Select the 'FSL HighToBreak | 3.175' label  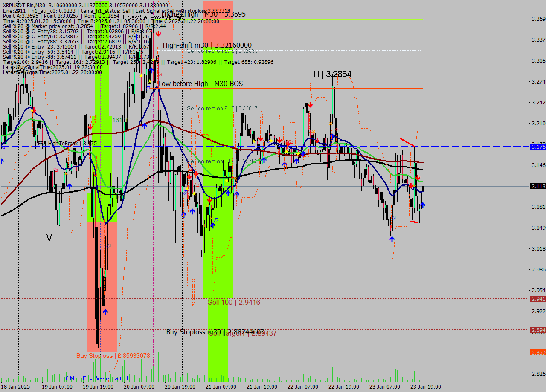67,144
